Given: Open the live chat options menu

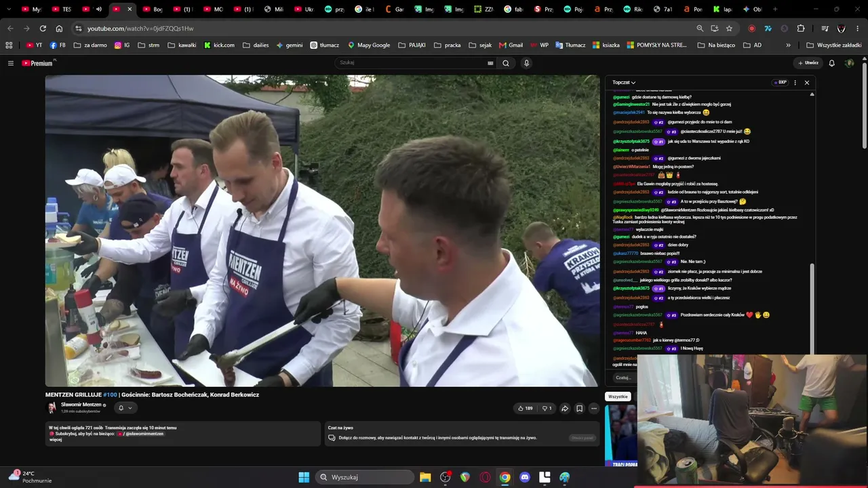Looking at the screenshot, I should point(795,83).
